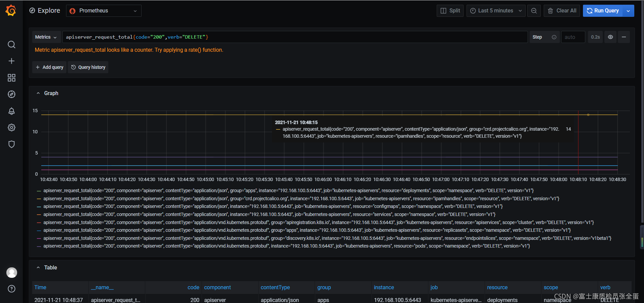Open the Alerting bell icon
The image size is (644, 303).
[11, 111]
